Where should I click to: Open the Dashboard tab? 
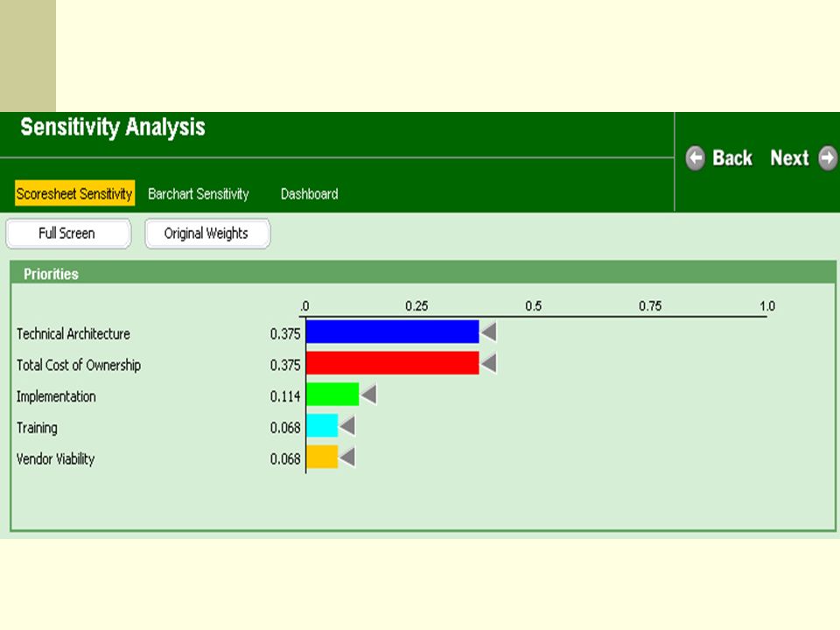309,194
